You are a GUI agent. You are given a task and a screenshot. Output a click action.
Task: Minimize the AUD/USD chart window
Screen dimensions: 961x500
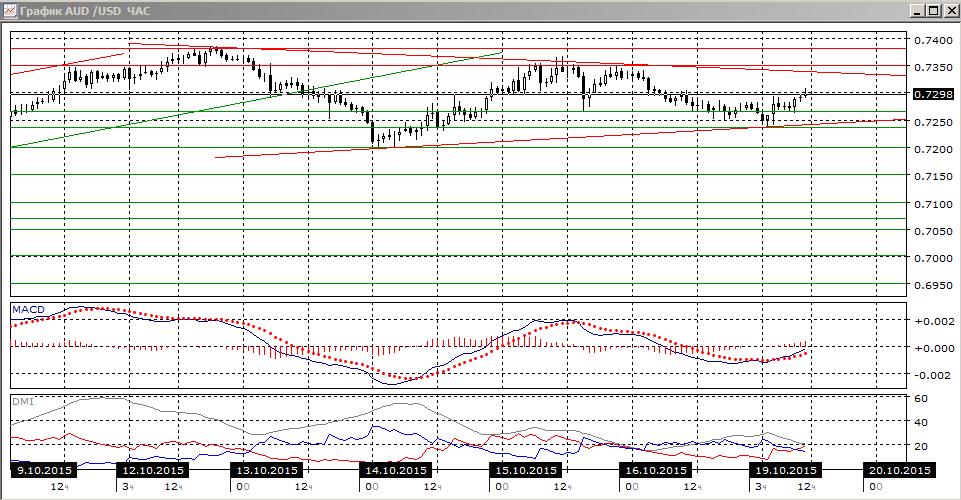coord(917,10)
